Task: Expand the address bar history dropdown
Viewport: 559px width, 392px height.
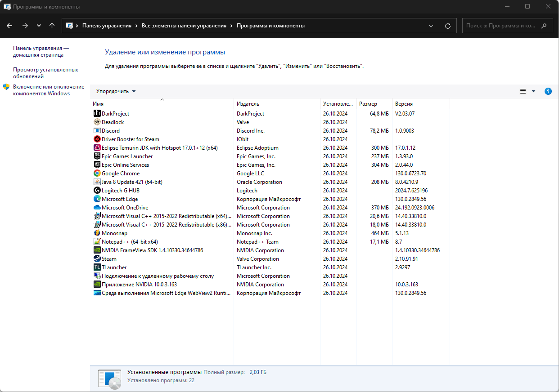Action: coord(432,26)
